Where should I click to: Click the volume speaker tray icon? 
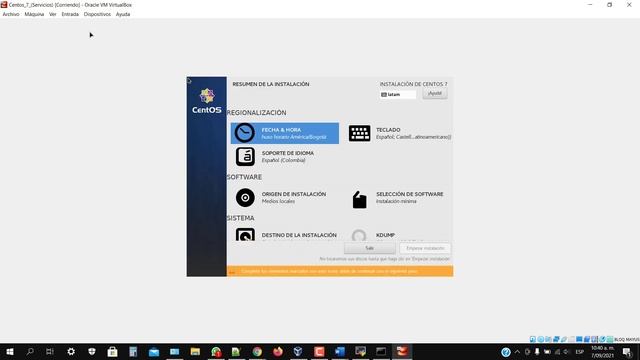tap(567, 352)
